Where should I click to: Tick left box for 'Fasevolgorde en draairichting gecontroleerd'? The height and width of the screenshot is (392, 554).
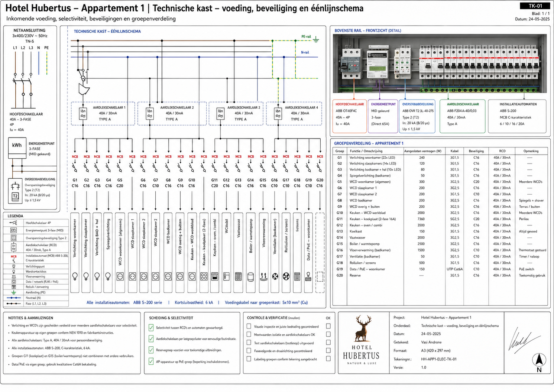coord(249,351)
